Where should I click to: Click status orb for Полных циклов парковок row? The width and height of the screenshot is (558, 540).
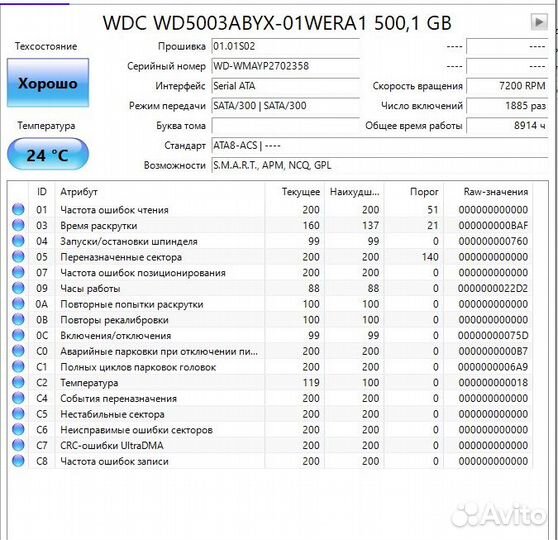point(18,367)
